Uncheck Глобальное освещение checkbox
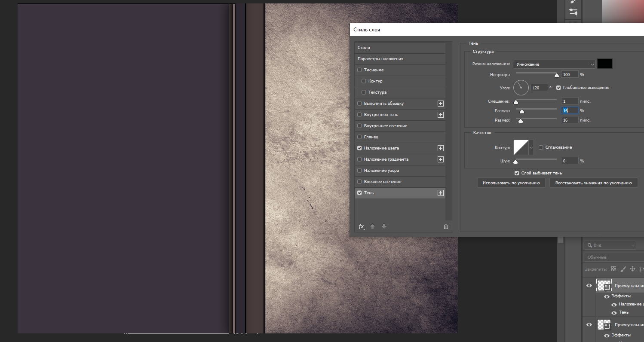The height and width of the screenshot is (342, 644). (558, 88)
